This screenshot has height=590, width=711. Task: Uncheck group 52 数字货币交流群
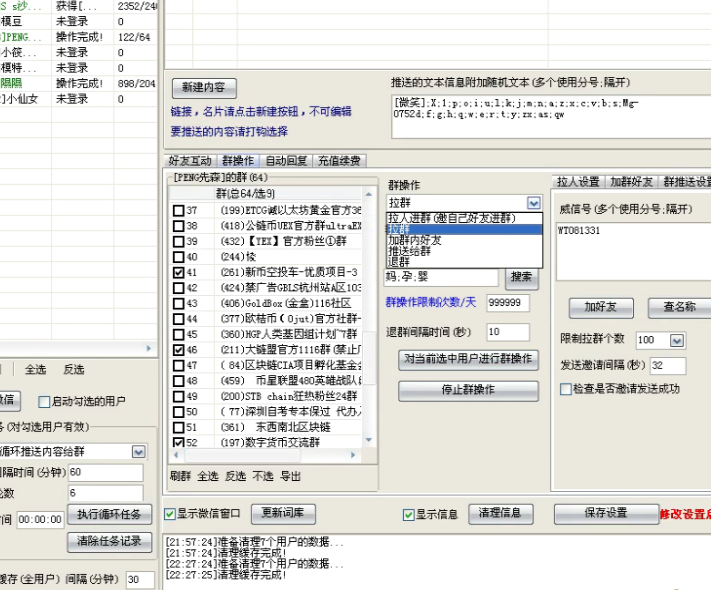pos(179,442)
